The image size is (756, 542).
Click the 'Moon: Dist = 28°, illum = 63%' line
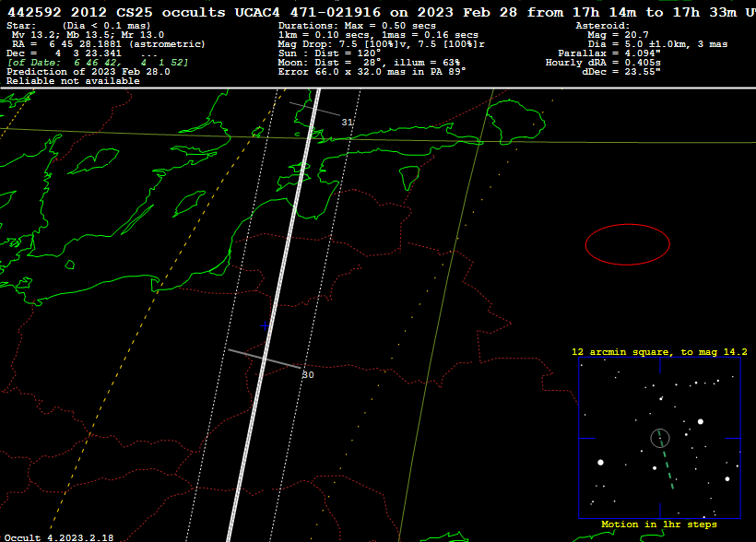[x=369, y=62]
